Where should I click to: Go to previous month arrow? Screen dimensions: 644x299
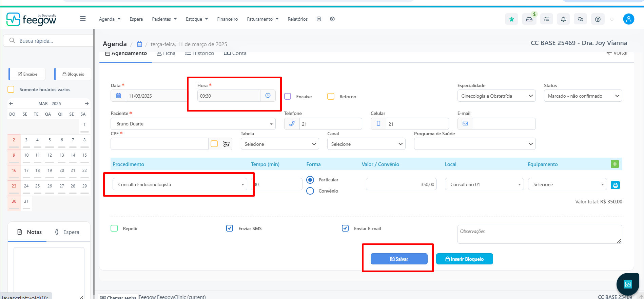tap(11, 103)
